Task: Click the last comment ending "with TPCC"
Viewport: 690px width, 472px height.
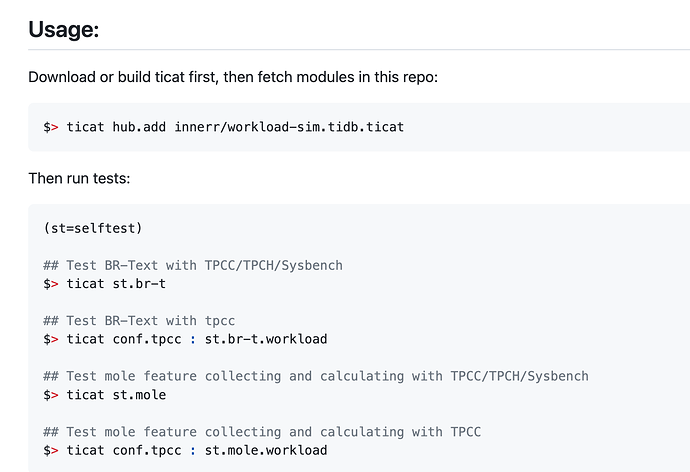Action: click(262, 432)
